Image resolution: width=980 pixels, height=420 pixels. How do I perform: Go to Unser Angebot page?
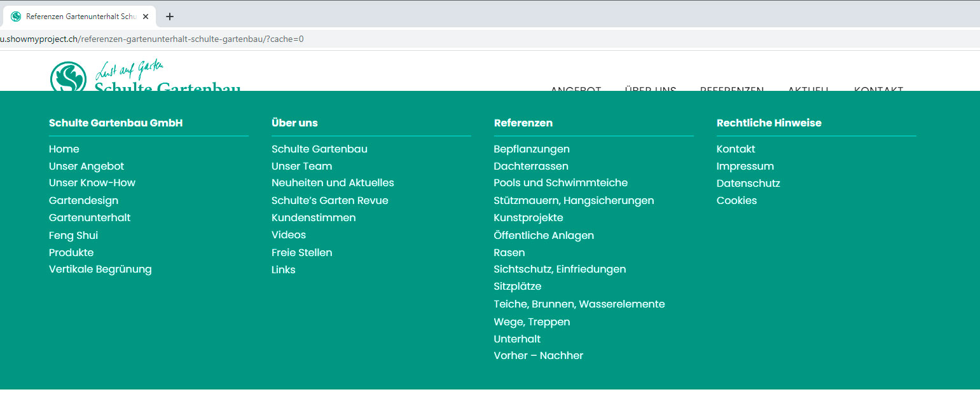(86, 166)
